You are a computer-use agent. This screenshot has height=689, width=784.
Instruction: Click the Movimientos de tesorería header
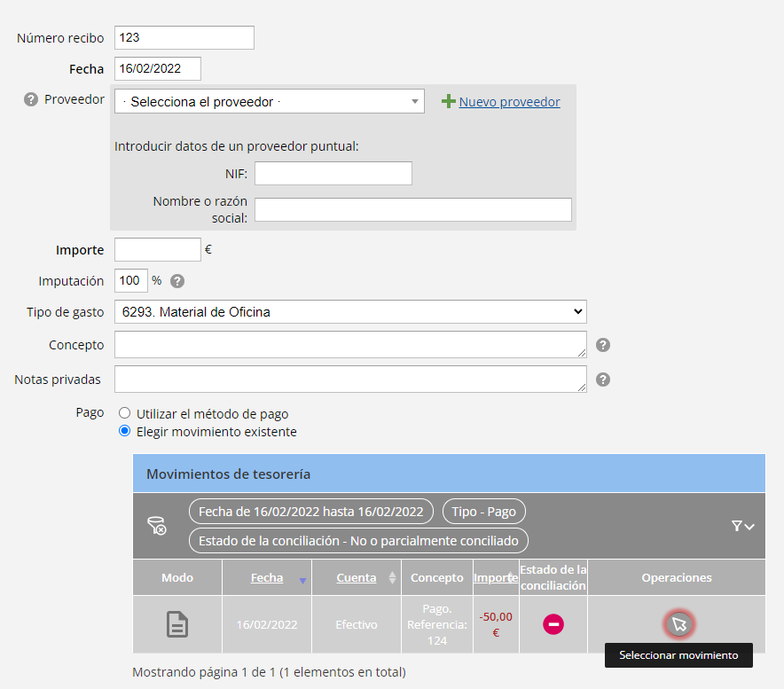click(x=449, y=474)
